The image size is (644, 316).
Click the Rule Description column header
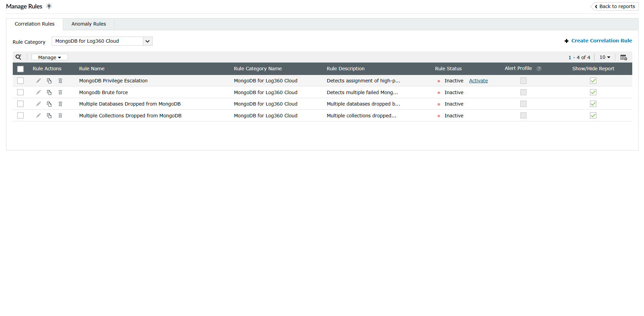click(x=346, y=69)
